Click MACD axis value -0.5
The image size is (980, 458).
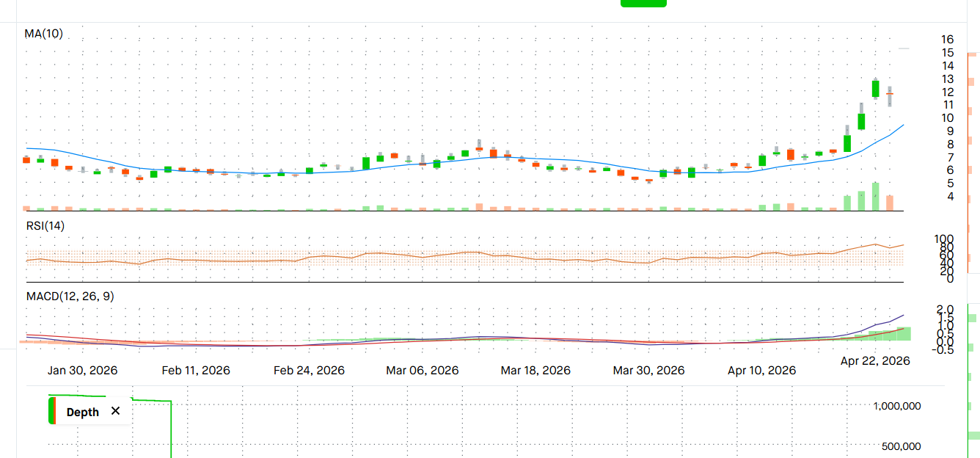click(943, 349)
